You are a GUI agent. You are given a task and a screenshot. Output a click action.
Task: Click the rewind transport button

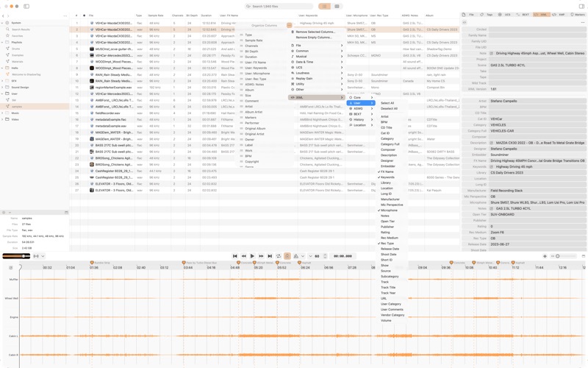tap(244, 256)
